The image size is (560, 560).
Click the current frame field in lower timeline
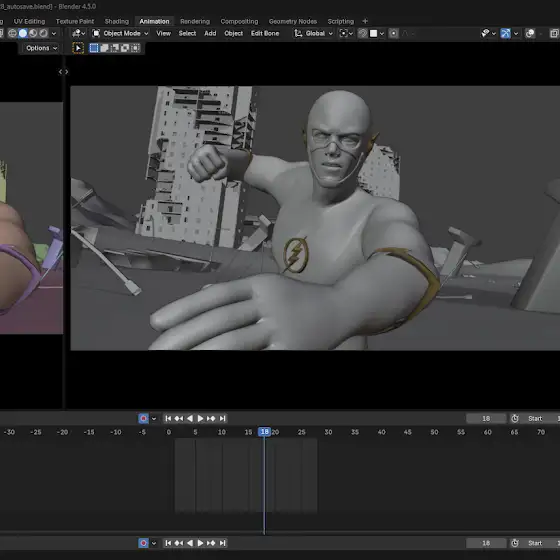click(x=486, y=543)
